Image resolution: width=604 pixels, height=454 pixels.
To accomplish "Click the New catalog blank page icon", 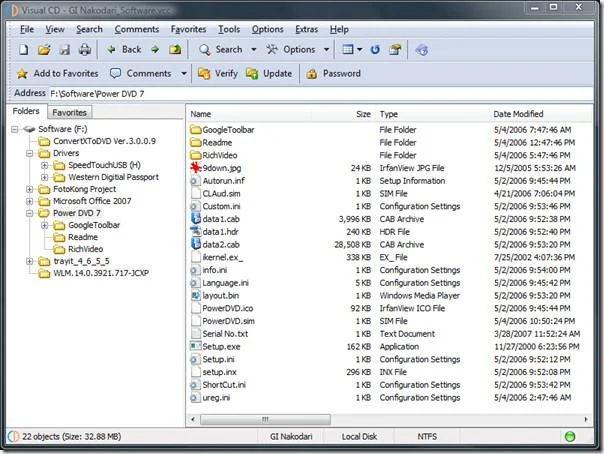I will pos(23,50).
